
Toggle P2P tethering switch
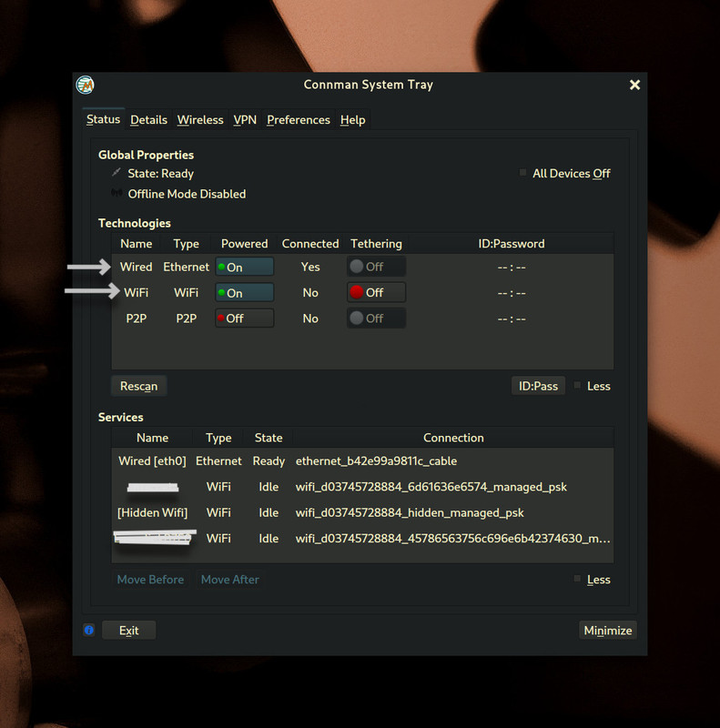[376, 318]
